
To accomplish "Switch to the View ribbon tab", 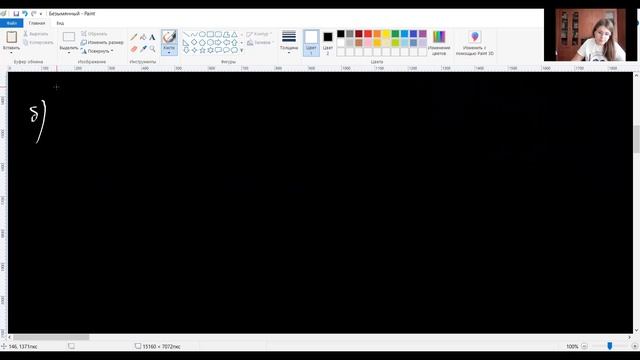I will point(60,23).
